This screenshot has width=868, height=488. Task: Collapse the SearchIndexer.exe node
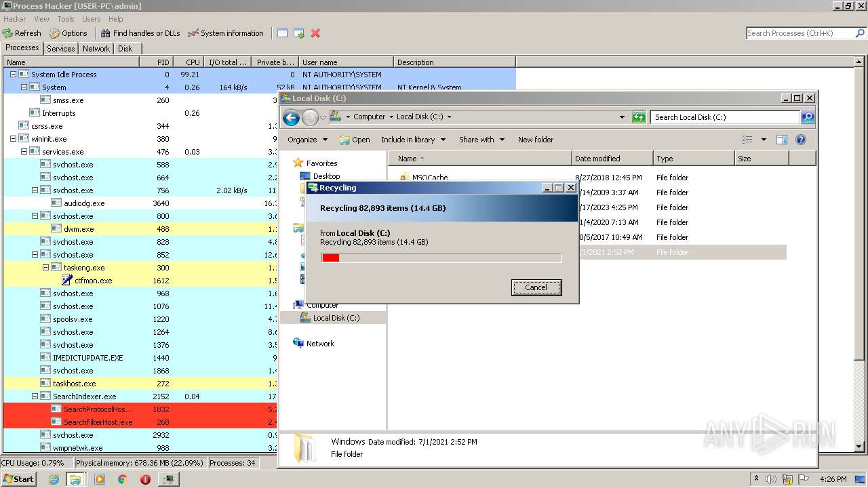pos(35,396)
